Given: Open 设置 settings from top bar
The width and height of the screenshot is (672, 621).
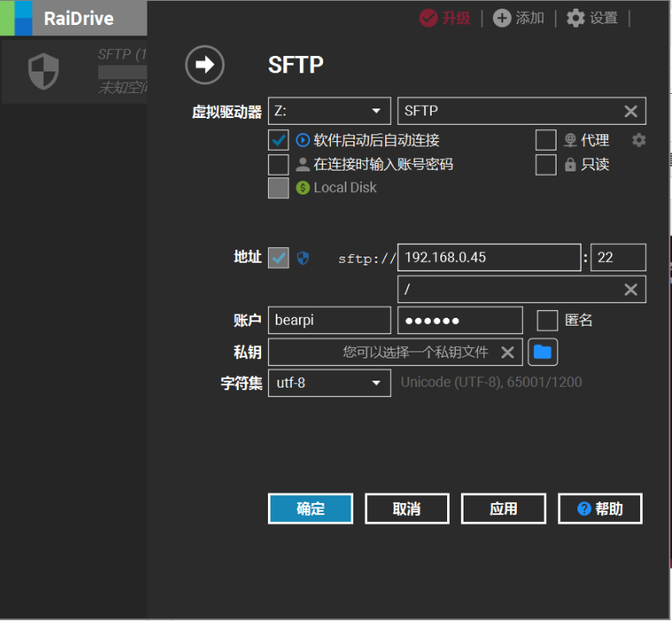Looking at the screenshot, I should click(592, 18).
